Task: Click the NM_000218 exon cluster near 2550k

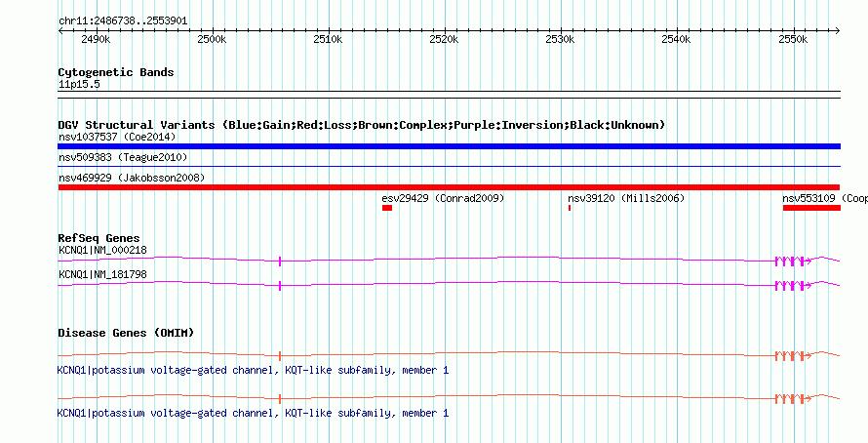Action: click(793, 262)
